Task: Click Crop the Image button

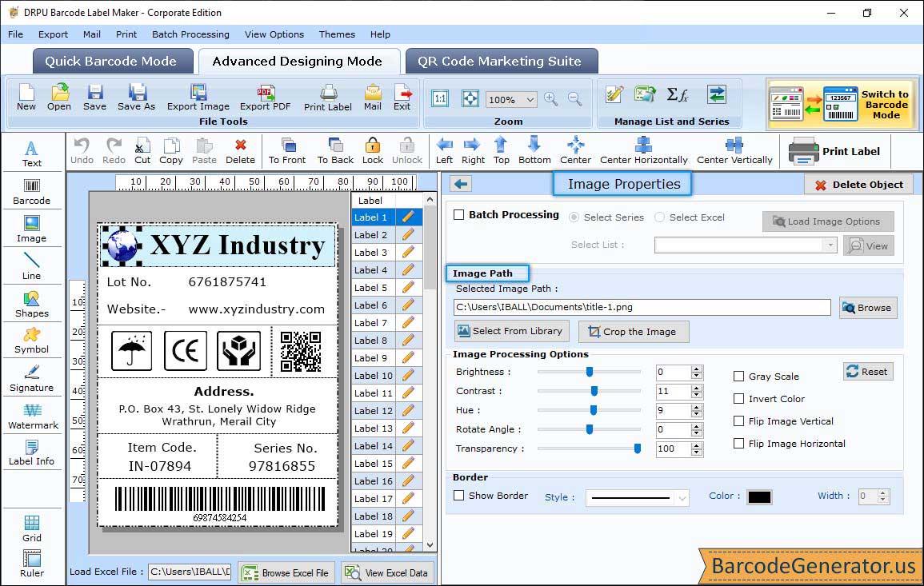Action: click(633, 332)
